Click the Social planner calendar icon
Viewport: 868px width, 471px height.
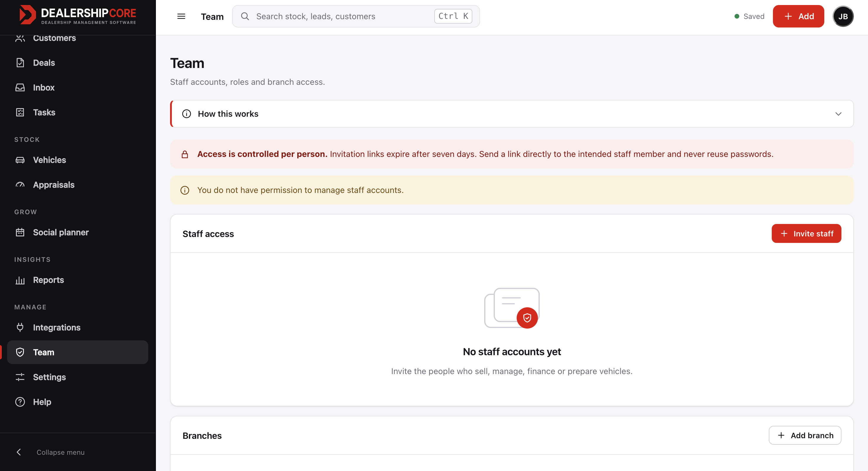(20, 232)
